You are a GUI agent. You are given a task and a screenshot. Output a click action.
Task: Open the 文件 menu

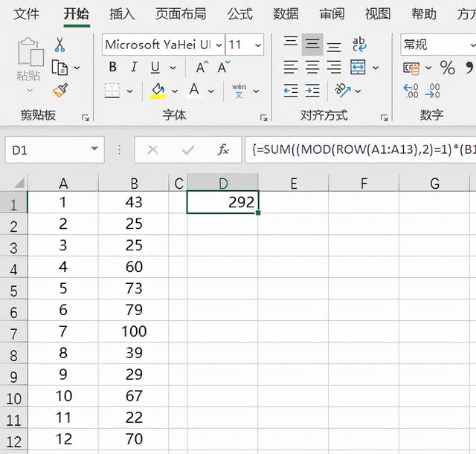click(27, 14)
